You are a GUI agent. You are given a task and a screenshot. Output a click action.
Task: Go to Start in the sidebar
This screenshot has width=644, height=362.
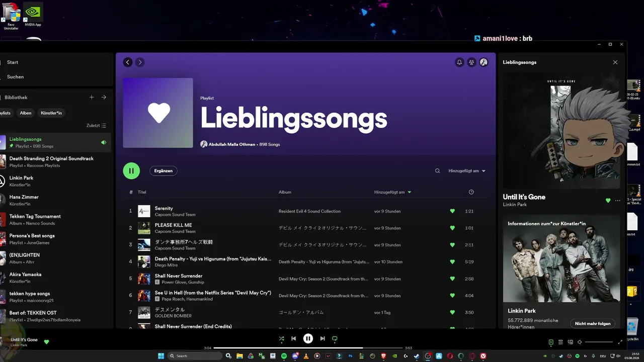13,62
